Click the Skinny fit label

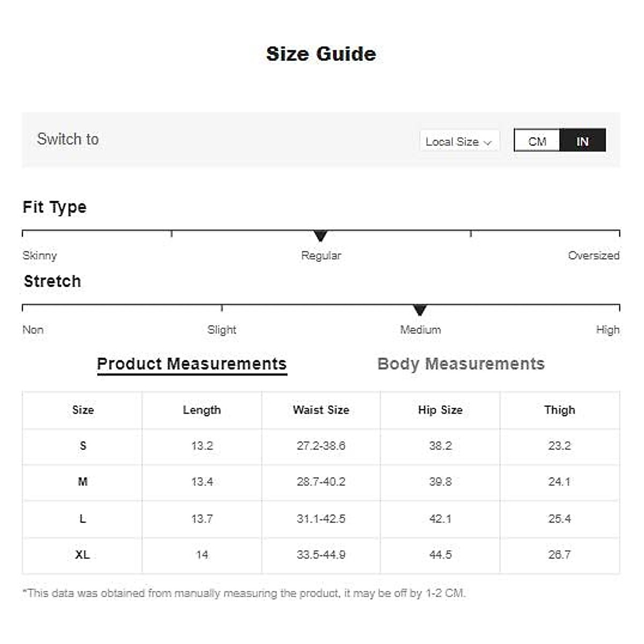39,255
